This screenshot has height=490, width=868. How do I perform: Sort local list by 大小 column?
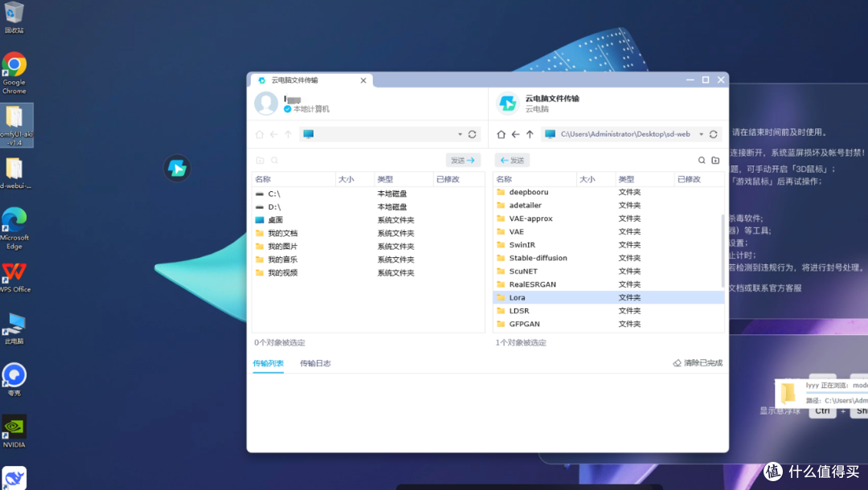pos(355,179)
